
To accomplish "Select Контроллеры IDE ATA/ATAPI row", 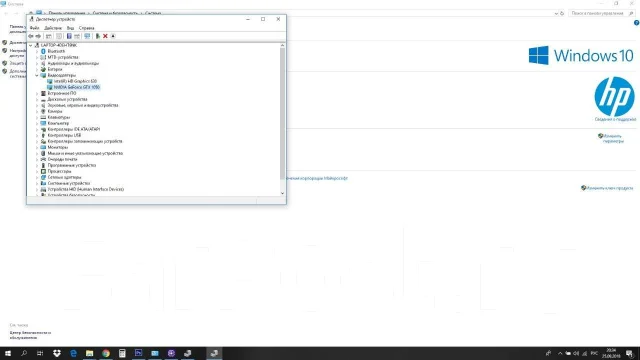I will click(x=73, y=129).
